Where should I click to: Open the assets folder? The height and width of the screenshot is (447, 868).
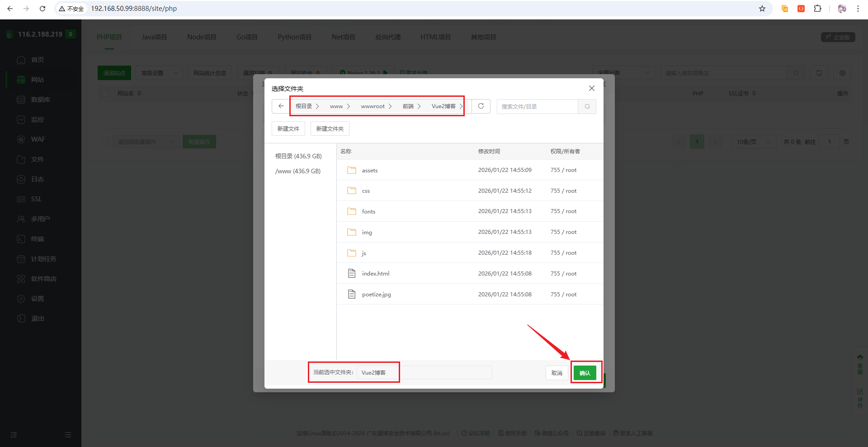(369, 171)
